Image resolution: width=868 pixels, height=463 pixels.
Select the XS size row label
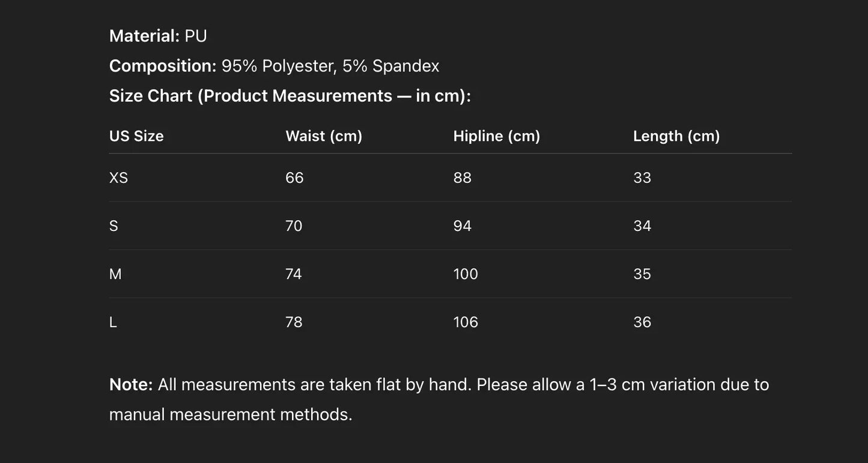(x=119, y=178)
